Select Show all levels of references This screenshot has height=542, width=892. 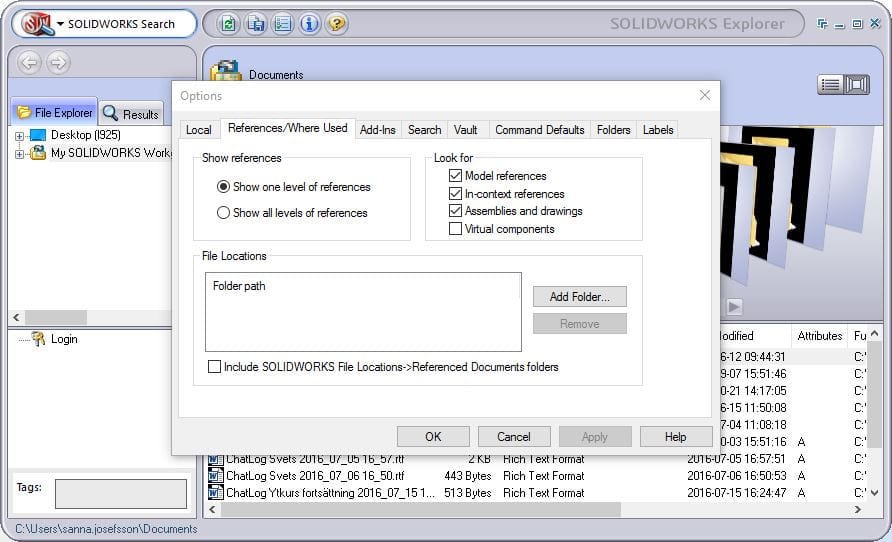(224, 213)
